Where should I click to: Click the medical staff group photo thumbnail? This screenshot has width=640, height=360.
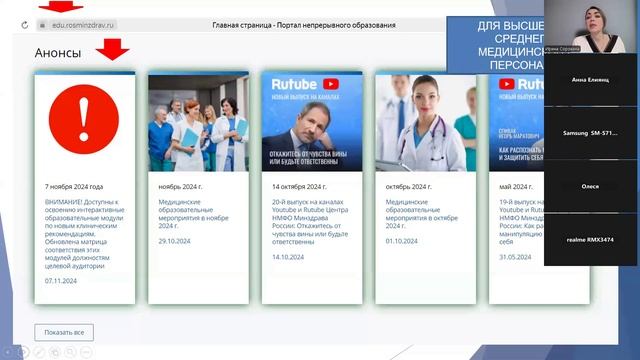[x=198, y=123]
